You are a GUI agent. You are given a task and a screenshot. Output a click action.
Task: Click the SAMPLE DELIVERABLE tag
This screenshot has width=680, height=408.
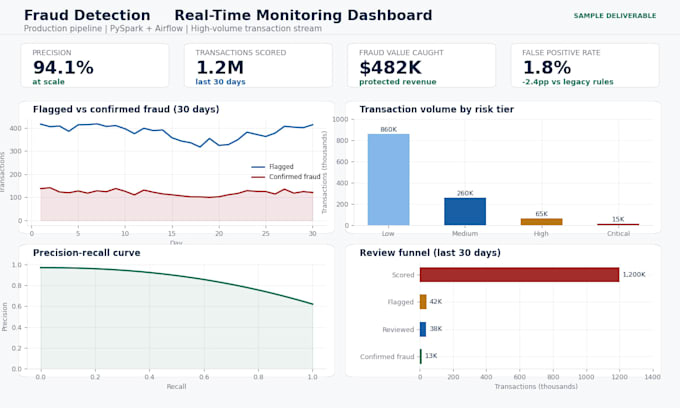pos(615,16)
